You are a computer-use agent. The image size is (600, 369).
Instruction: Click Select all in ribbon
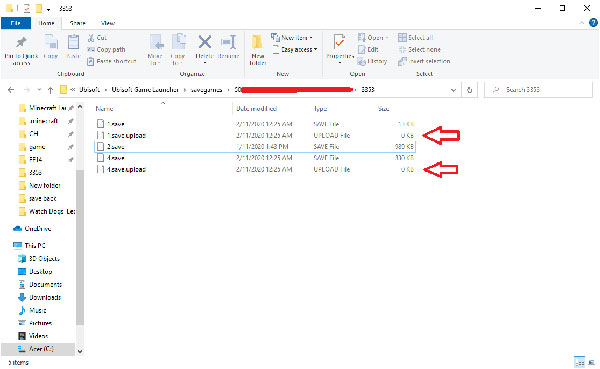coord(416,38)
